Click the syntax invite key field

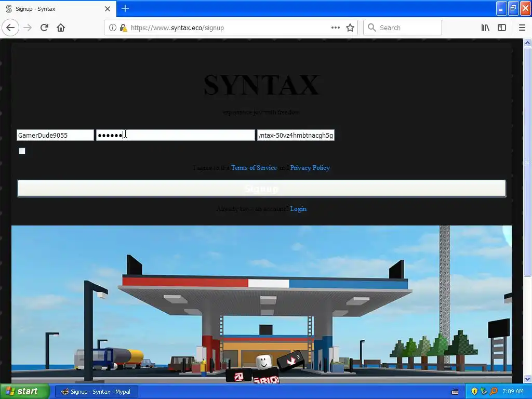[296, 135]
